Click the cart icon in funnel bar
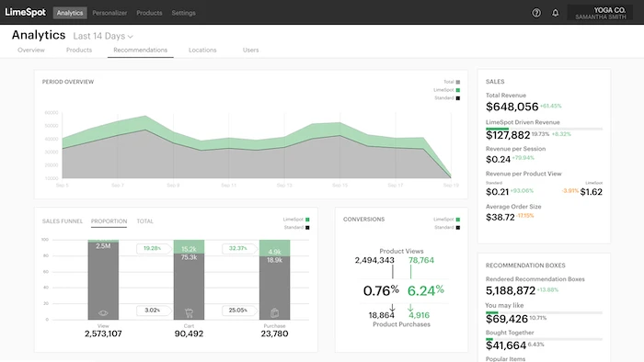This screenshot has height=362, width=644. (189, 313)
